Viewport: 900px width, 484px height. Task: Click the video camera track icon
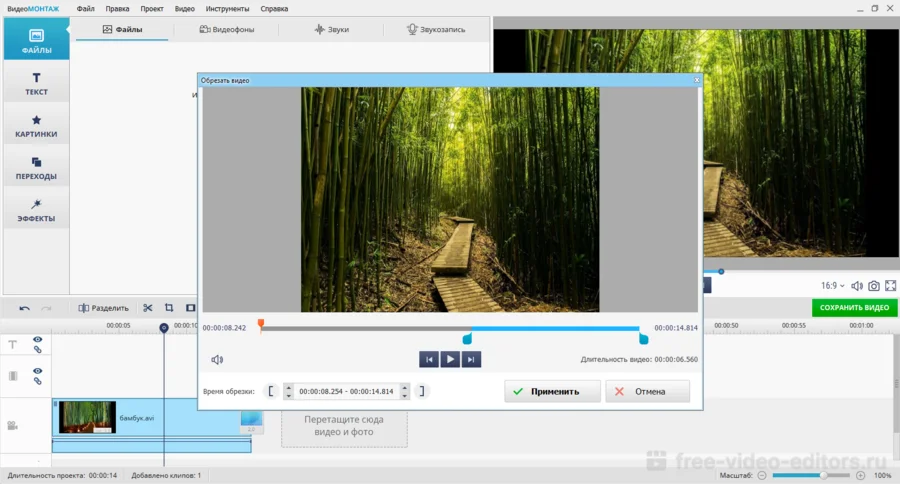(x=12, y=425)
